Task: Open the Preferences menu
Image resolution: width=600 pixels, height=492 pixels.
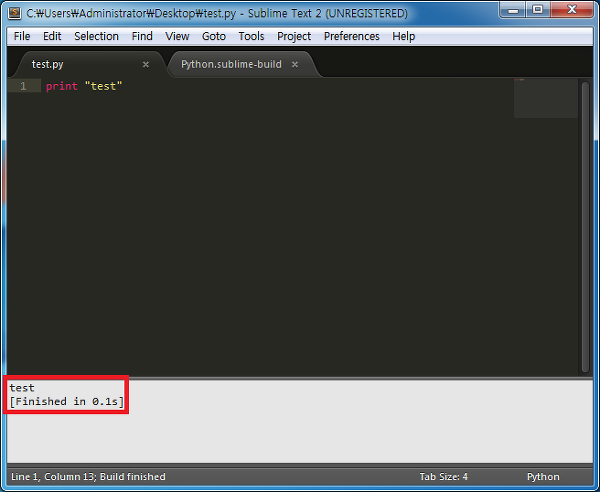Action: click(x=352, y=36)
